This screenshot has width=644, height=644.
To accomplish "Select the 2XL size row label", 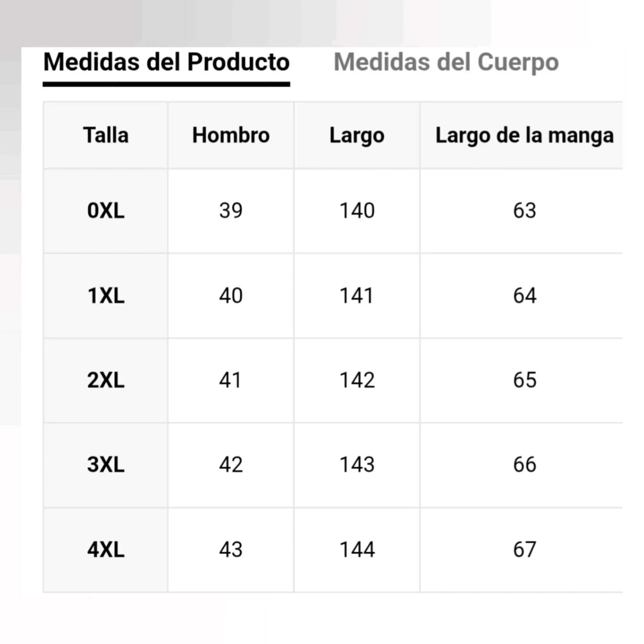I will pyautogui.click(x=106, y=380).
